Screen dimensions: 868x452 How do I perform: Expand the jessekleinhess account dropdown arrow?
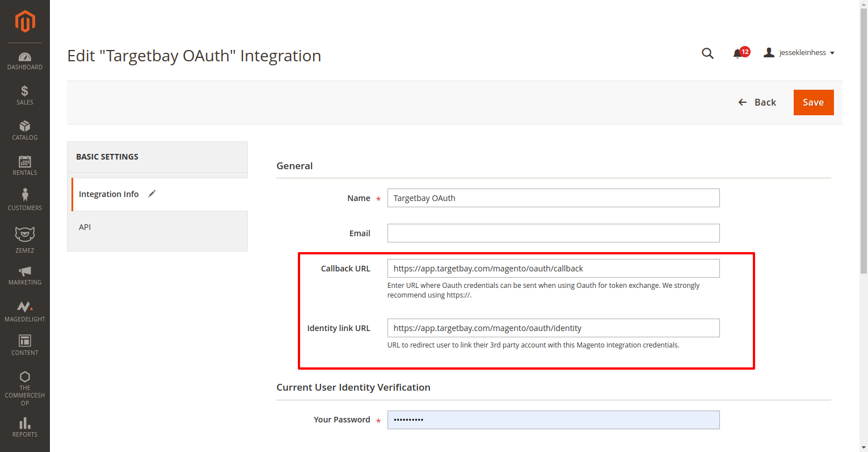tap(832, 53)
